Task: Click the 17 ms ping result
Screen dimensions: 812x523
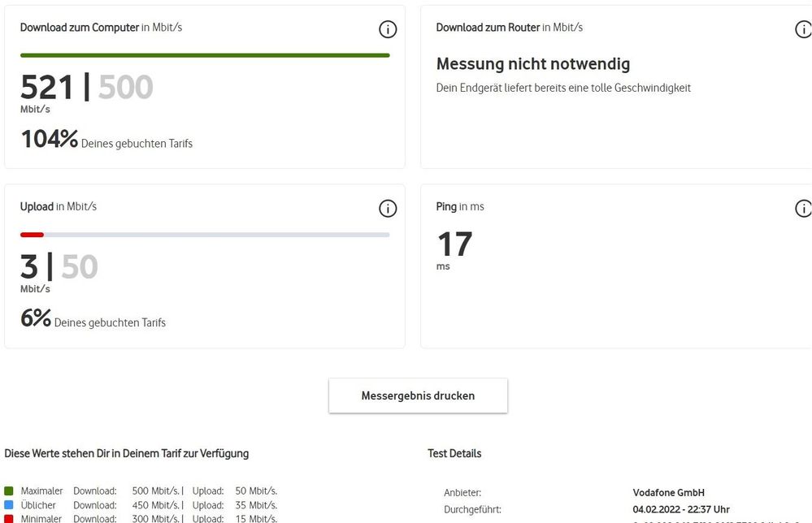Action: point(454,245)
